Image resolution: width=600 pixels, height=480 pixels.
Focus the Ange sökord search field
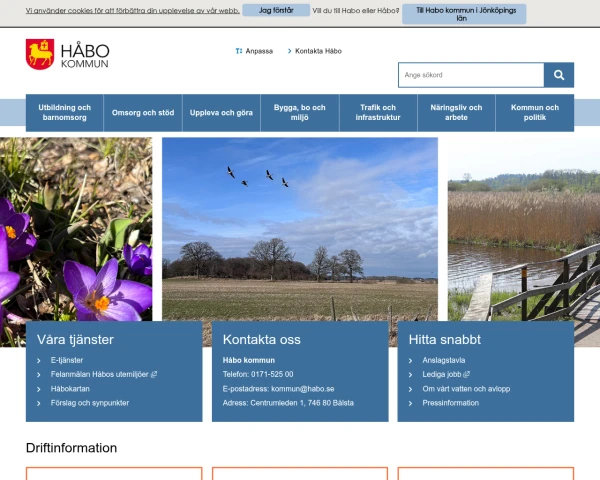pos(471,75)
